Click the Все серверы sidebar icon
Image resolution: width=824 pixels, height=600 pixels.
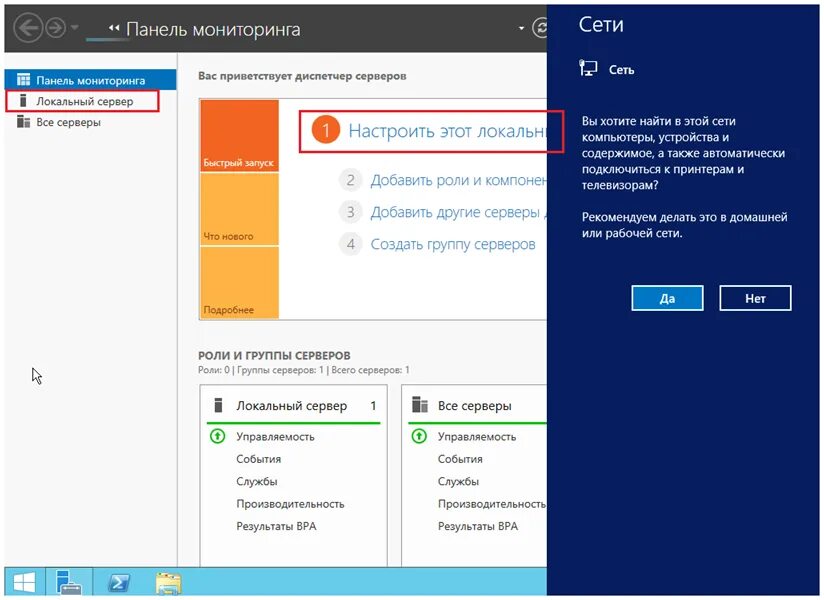tap(23, 122)
